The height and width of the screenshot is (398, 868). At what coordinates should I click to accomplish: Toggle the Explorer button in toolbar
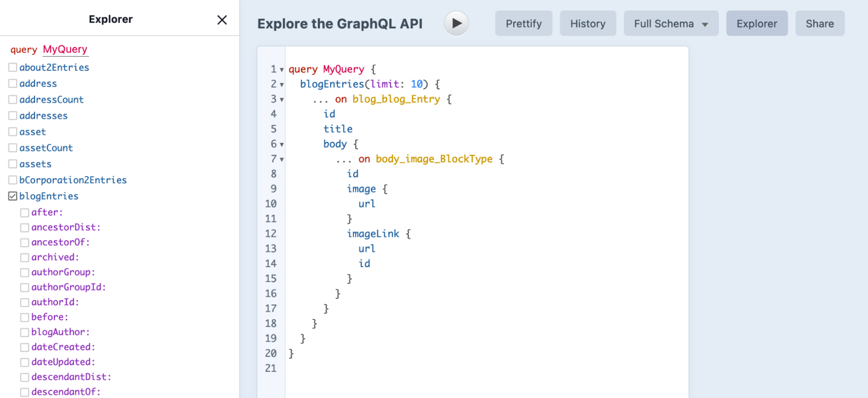click(x=757, y=23)
